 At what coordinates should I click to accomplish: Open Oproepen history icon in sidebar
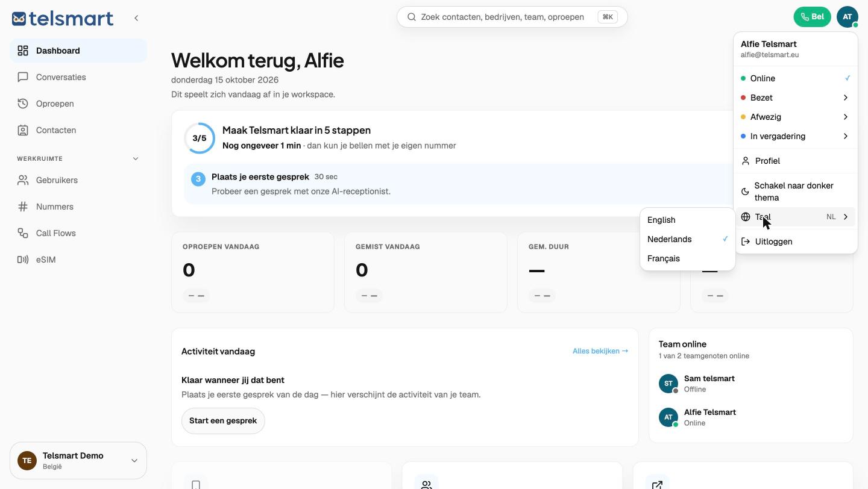coord(23,104)
